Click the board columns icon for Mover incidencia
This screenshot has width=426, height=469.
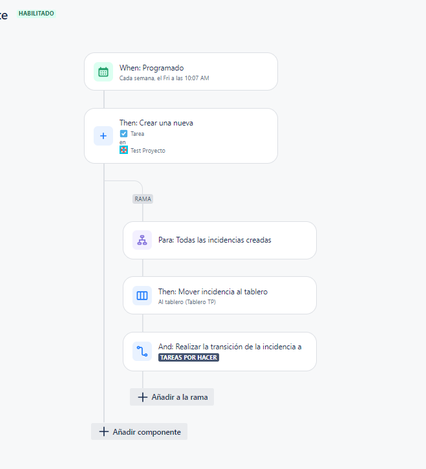pyautogui.click(x=142, y=296)
